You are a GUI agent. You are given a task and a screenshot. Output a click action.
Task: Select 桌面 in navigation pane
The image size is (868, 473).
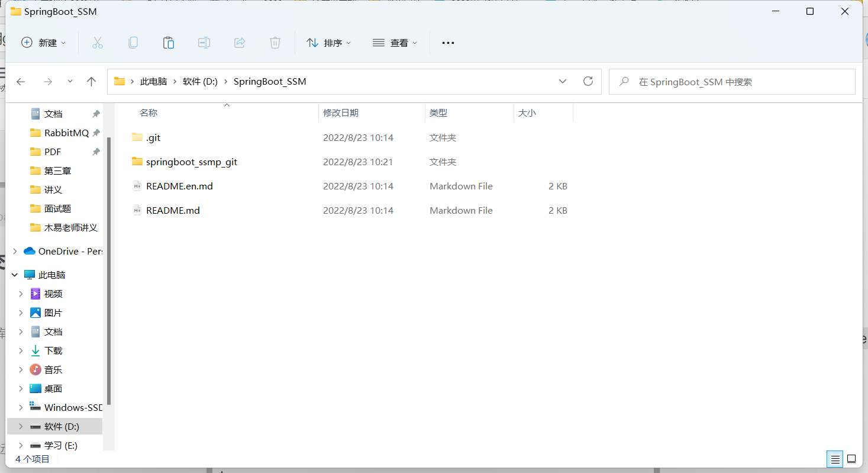coord(53,388)
